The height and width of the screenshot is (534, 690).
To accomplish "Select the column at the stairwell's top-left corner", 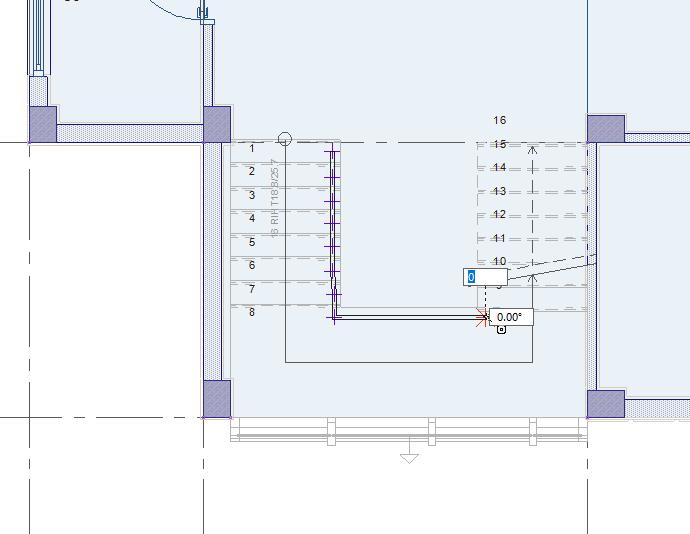I will 216,124.
